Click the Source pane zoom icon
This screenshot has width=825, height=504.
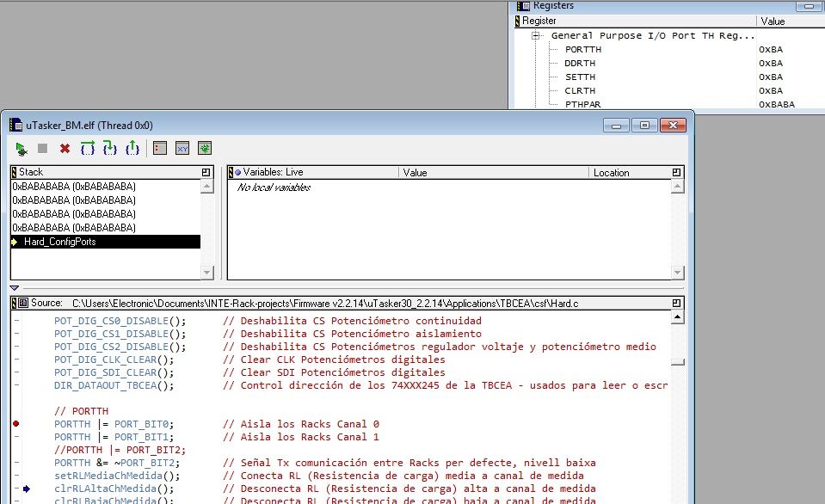(676, 303)
